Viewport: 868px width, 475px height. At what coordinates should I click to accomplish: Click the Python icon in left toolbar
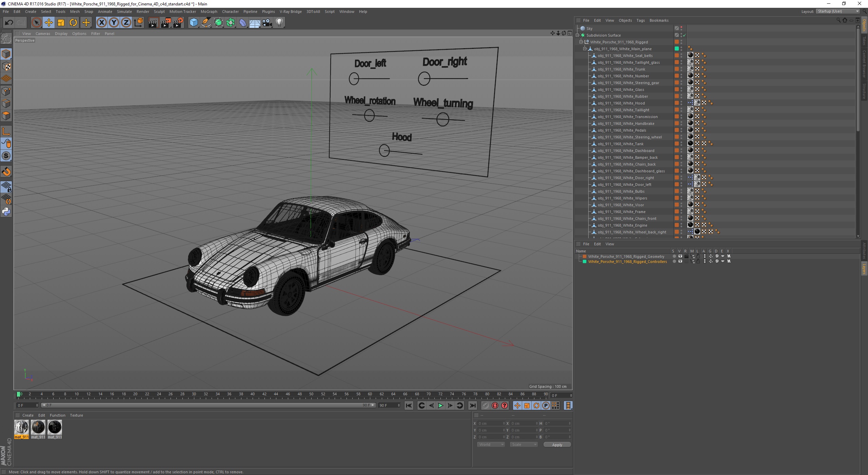pos(6,212)
